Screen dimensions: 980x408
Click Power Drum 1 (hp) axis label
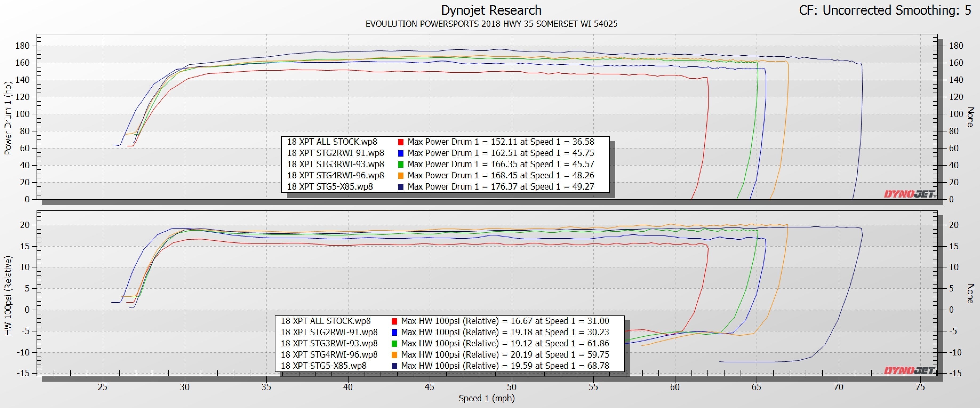tap(8, 118)
